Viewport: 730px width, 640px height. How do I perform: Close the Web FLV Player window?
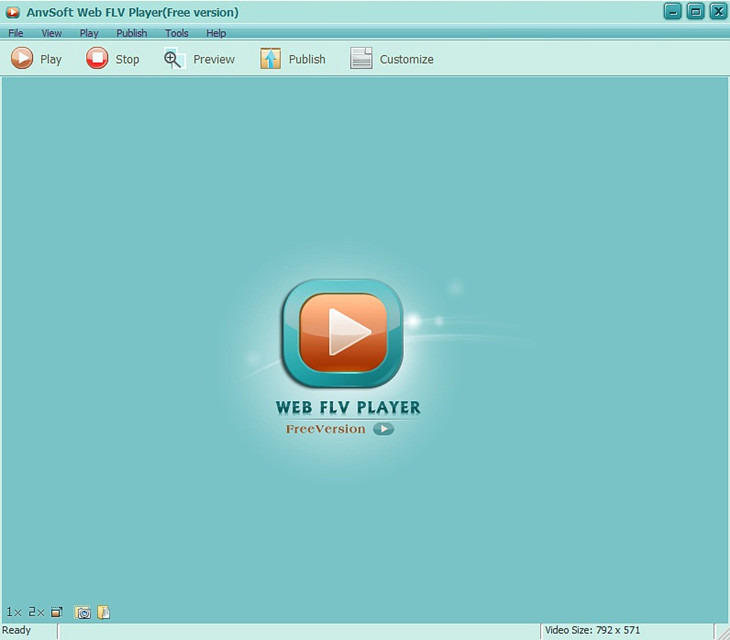click(x=718, y=11)
